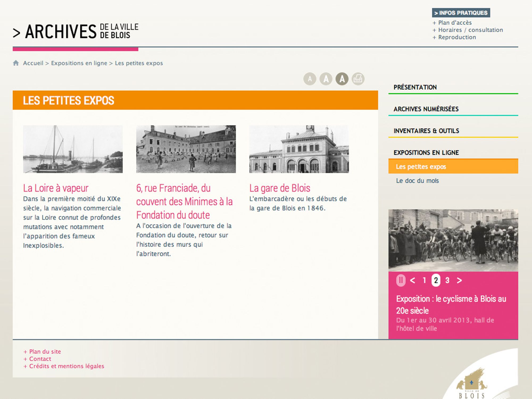The height and width of the screenshot is (399, 532).
Task: Select the smallest font size icon
Action: (x=310, y=79)
